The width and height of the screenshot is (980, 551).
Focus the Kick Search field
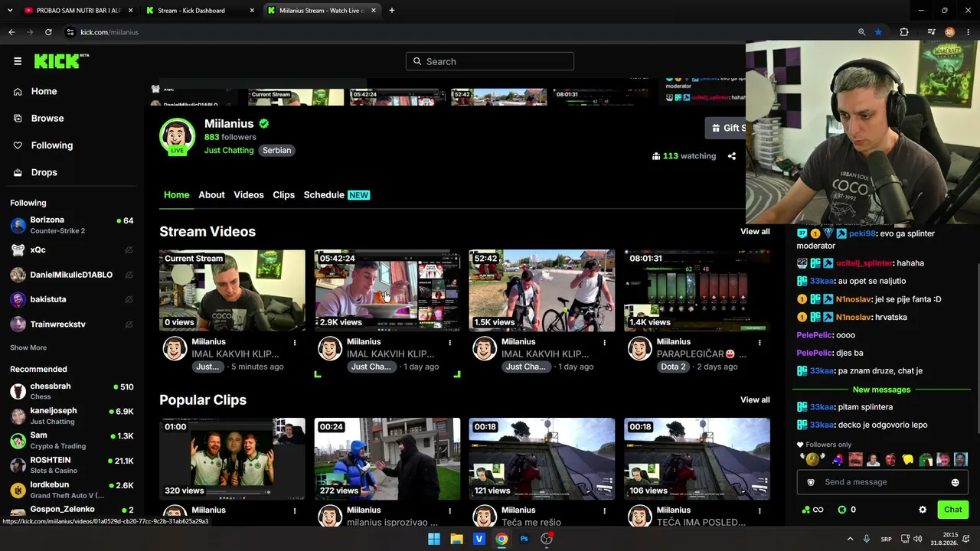coord(490,61)
